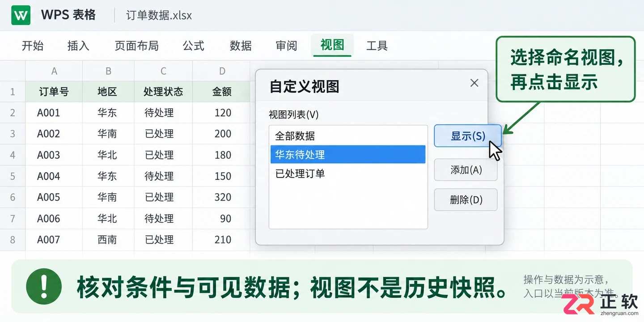This screenshot has width=644, height=322.
Task: Select row 2 header
Action: coord(13,113)
